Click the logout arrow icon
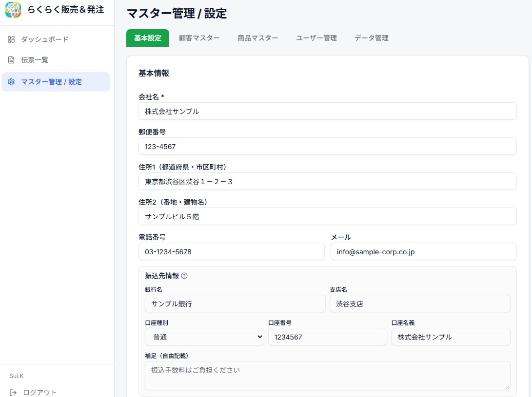Image resolution: width=532 pixels, height=397 pixels. pos(13,393)
